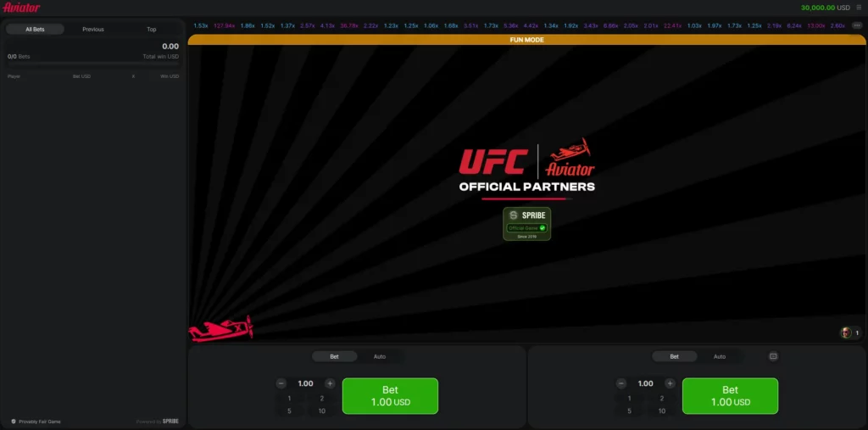Switch right bet panel to Auto mode

(x=720, y=356)
